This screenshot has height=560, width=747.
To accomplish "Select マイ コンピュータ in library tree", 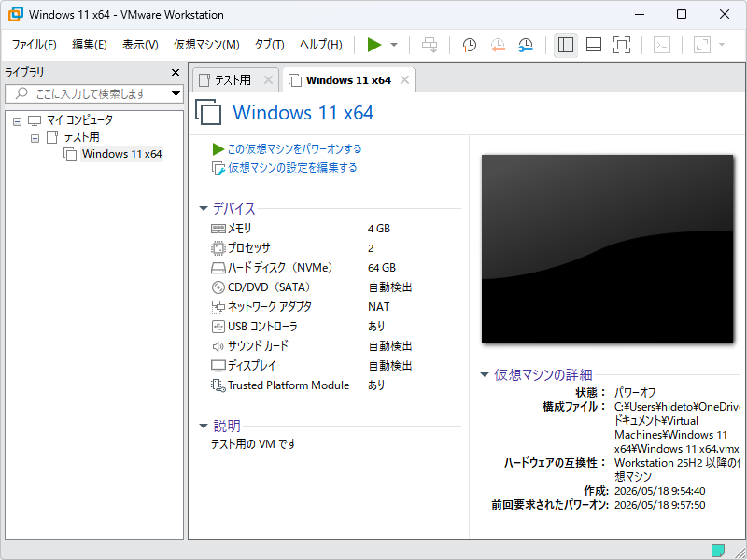I will (x=79, y=120).
